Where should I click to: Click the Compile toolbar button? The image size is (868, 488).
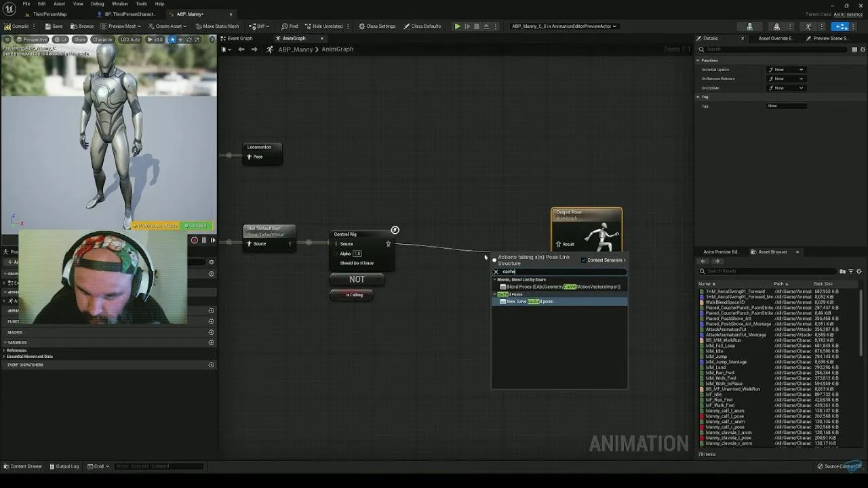click(x=17, y=26)
